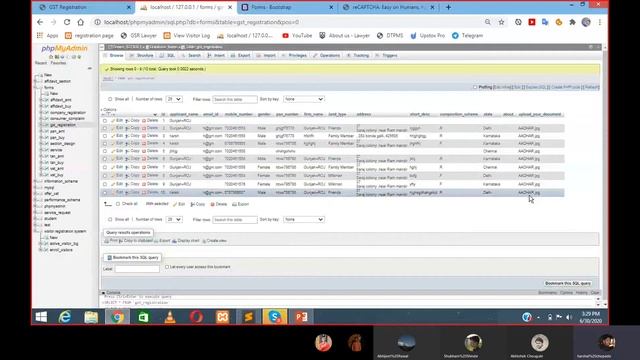Click the top Filter rows search field
Viewport: 640px width, 360px height.
(x=235, y=99)
